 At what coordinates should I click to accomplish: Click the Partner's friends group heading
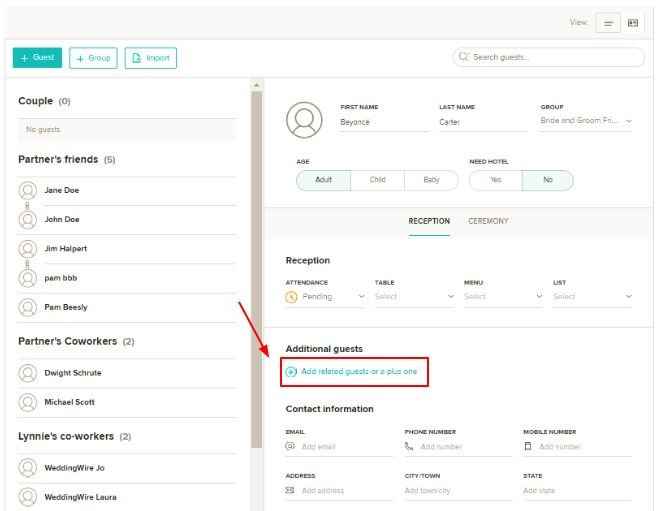pyautogui.click(x=58, y=160)
